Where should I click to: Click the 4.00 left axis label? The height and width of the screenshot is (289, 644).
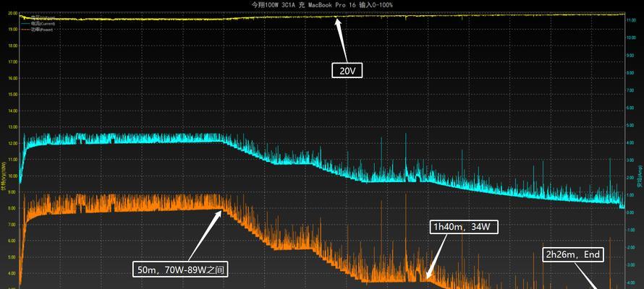(13, 273)
